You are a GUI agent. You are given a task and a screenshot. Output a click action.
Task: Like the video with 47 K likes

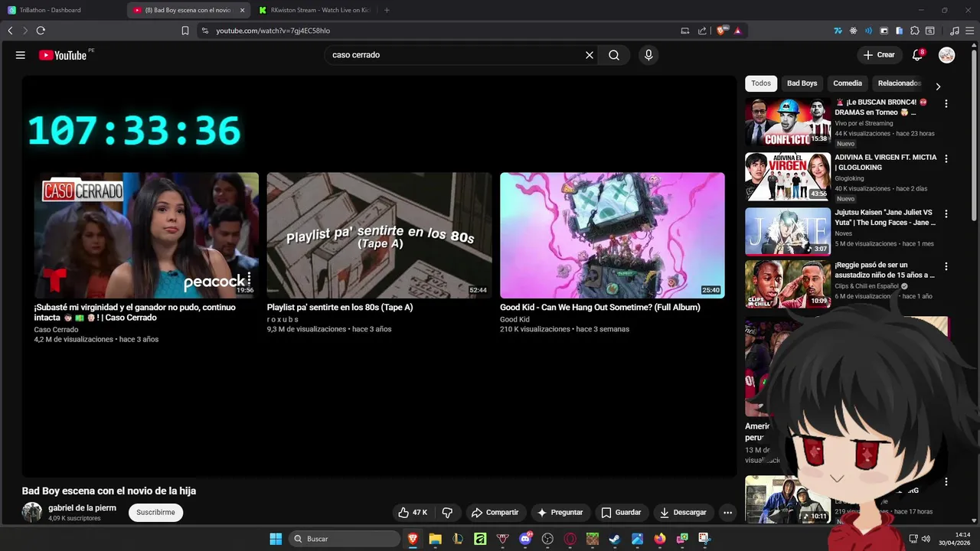click(413, 513)
